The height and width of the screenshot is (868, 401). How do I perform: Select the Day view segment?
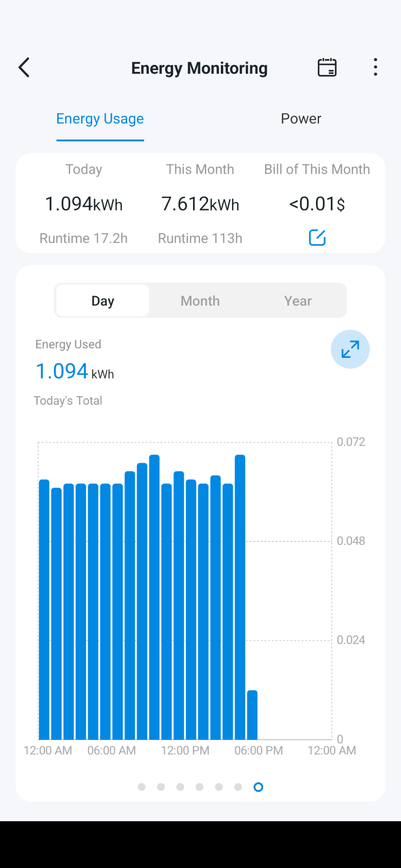pyautogui.click(x=103, y=301)
